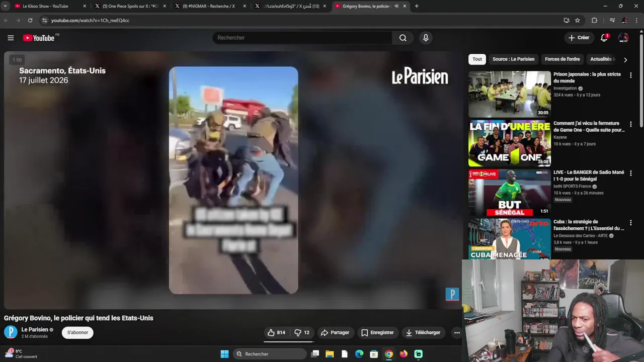Open Sadio Mané live video thumbnail
This screenshot has width=644, height=362.
tap(509, 192)
